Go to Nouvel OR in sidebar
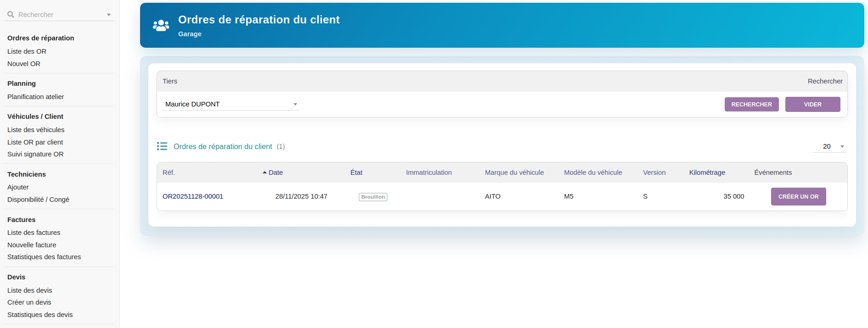The width and height of the screenshot is (868, 328). [24, 64]
